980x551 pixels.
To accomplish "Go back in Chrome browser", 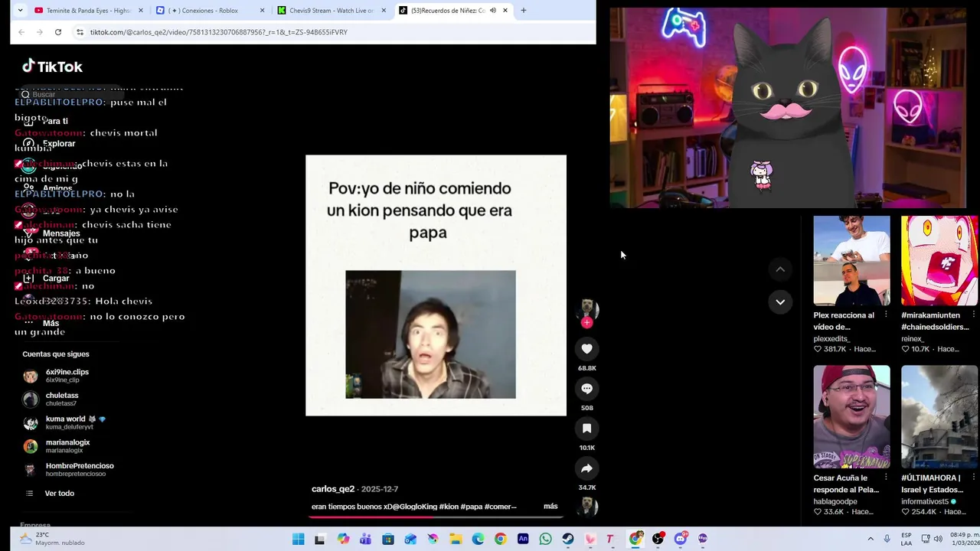I will pos(21,32).
